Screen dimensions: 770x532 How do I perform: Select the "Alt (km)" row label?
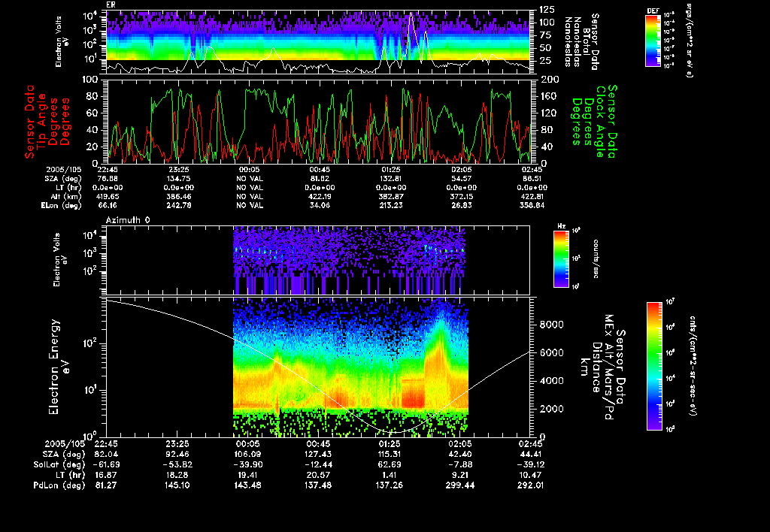click(66, 197)
